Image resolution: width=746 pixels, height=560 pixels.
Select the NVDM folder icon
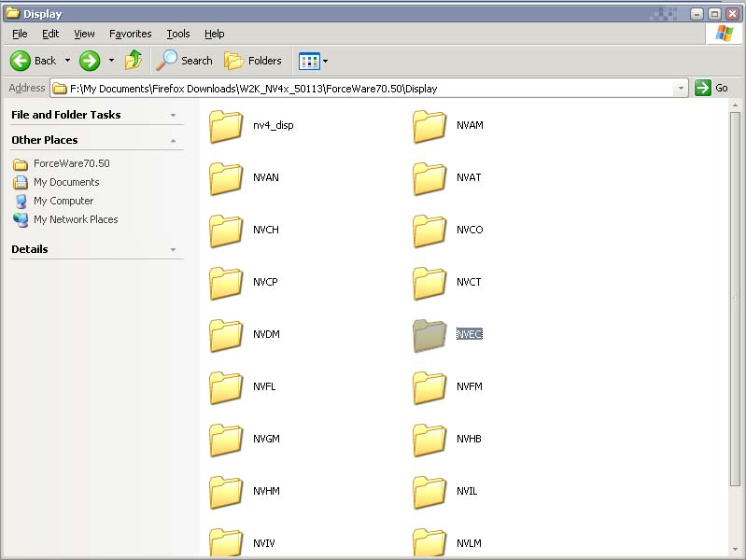tap(226, 335)
